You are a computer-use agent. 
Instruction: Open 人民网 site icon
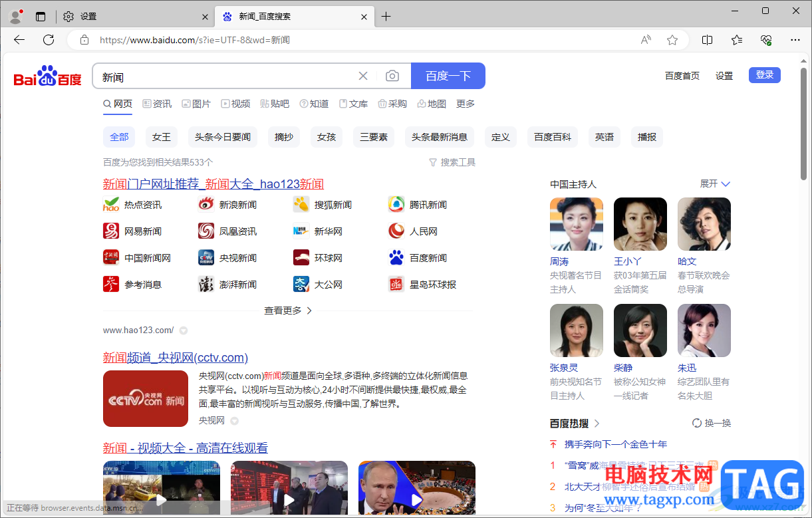pyautogui.click(x=396, y=231)
